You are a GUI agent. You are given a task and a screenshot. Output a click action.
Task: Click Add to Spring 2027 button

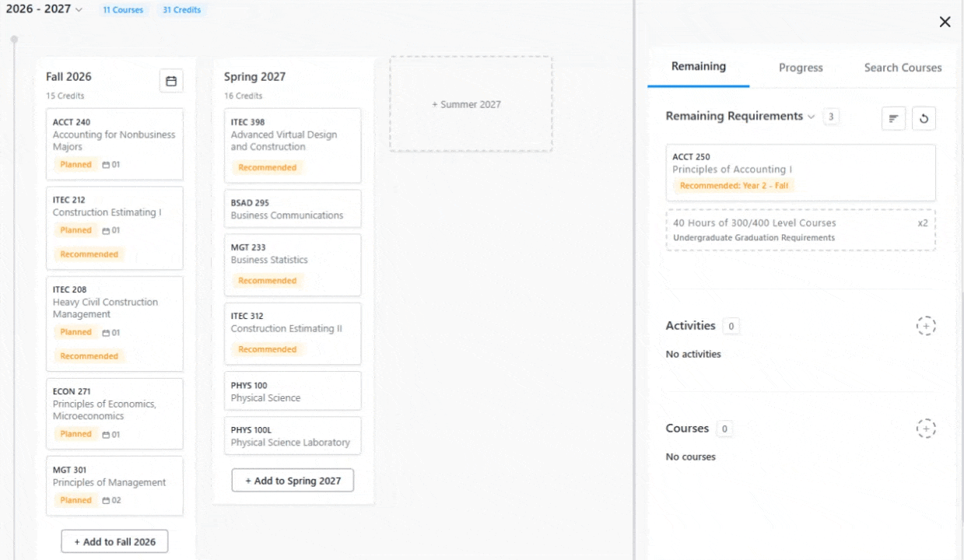tap(293, 481)
